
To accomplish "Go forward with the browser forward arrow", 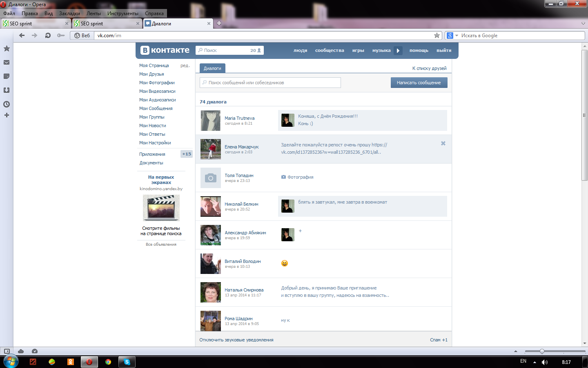I will coord(35,36).
